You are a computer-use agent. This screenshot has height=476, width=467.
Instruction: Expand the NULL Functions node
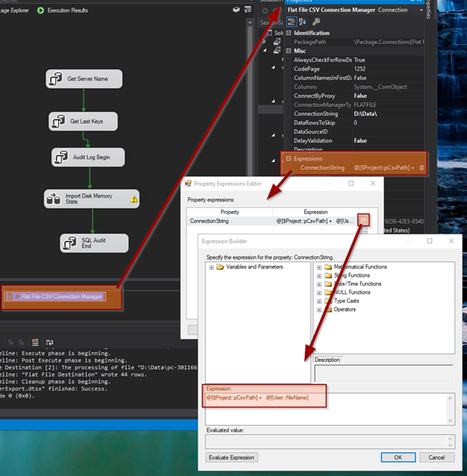[319, 293]
